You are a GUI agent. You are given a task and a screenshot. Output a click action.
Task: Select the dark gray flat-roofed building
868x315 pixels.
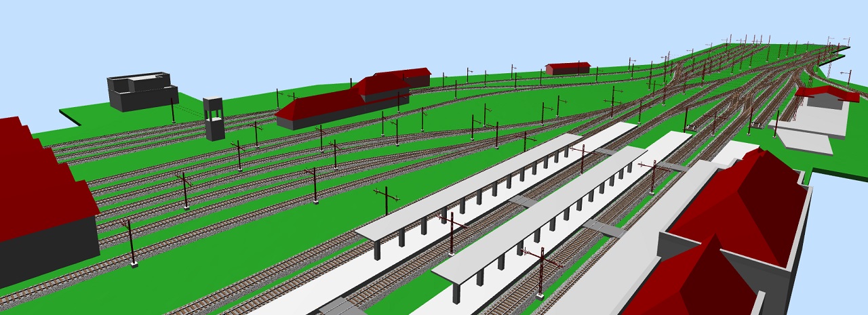click(x=141, y=92)
